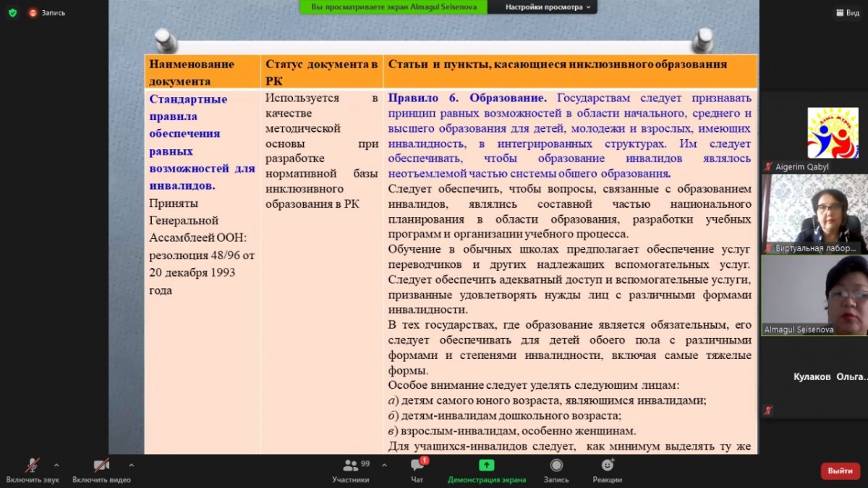This screenshot has width=868, height=488.
Task: Leave the meeting via Выйти
Action: click(x=840, y=471)
